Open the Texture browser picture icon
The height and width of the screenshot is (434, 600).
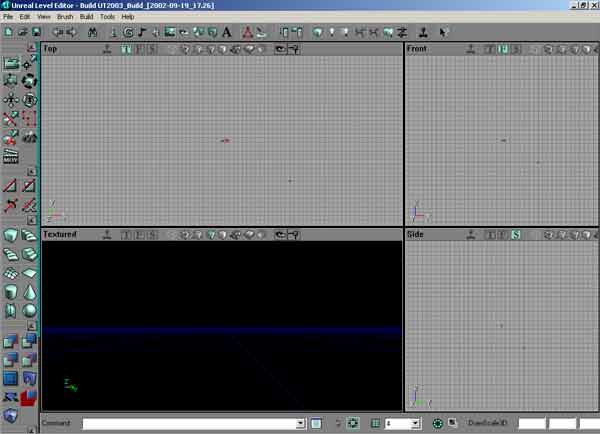[170, 32]
